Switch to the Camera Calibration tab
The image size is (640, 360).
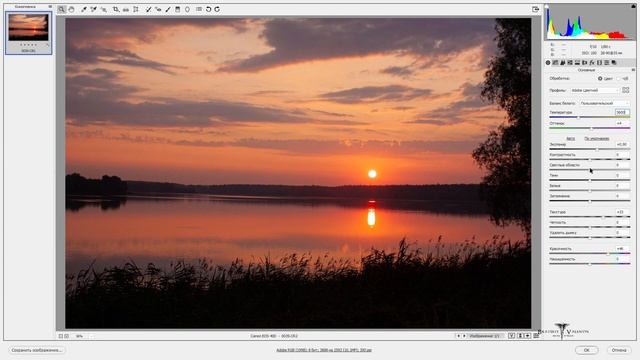(599, 62)
